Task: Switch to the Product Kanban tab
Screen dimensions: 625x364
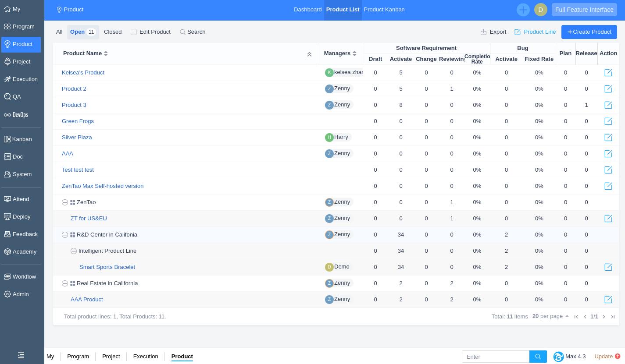Action: coord(384,10)
